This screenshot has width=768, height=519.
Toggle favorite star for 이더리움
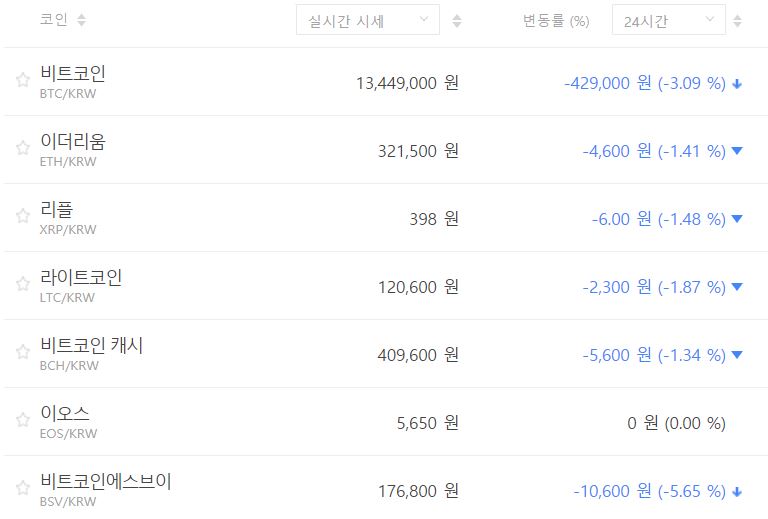click(23, 149)
